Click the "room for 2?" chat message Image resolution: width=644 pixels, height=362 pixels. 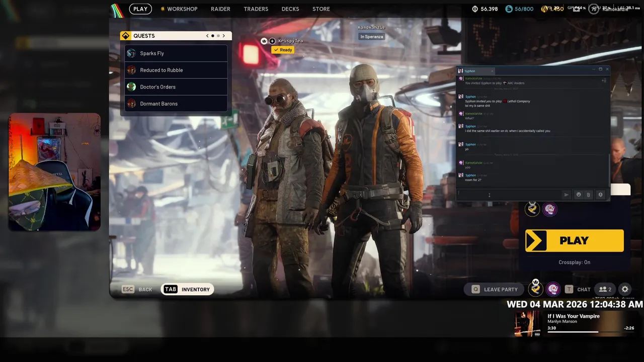(x=473, y=179)
